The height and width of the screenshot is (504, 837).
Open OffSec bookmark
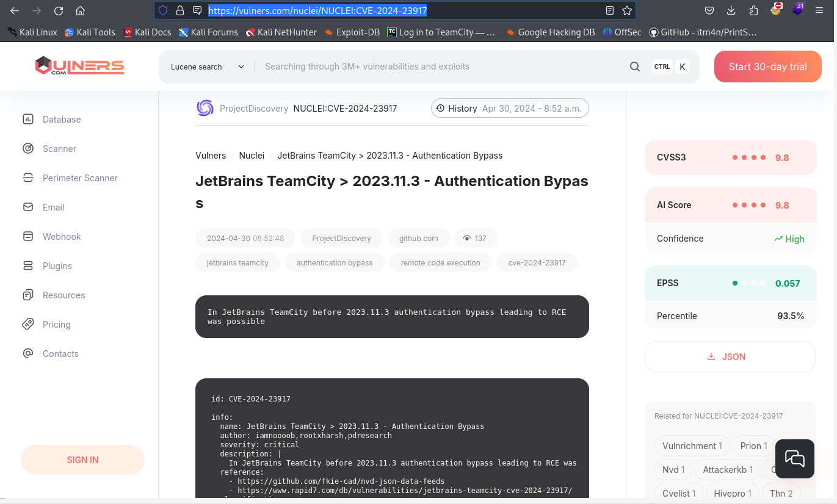click(x=622, y=32)
